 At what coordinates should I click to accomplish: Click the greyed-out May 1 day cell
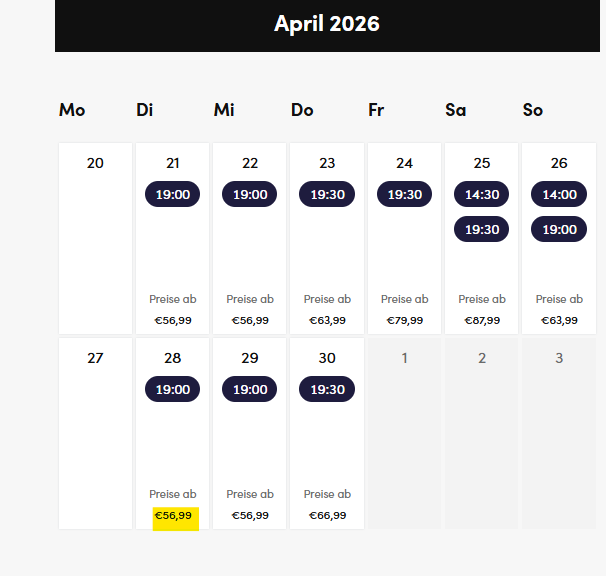[404, 433]
